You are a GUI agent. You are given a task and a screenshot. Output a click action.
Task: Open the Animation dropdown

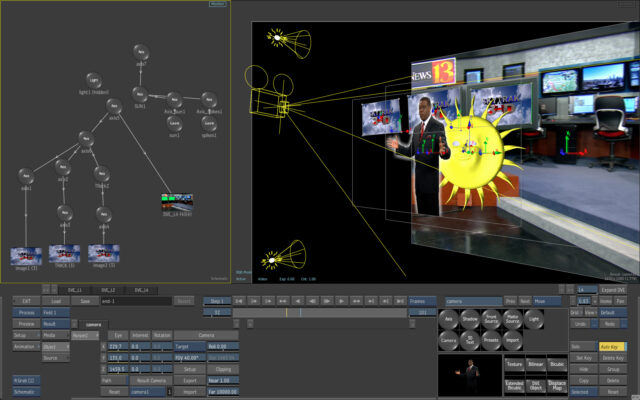26,346
